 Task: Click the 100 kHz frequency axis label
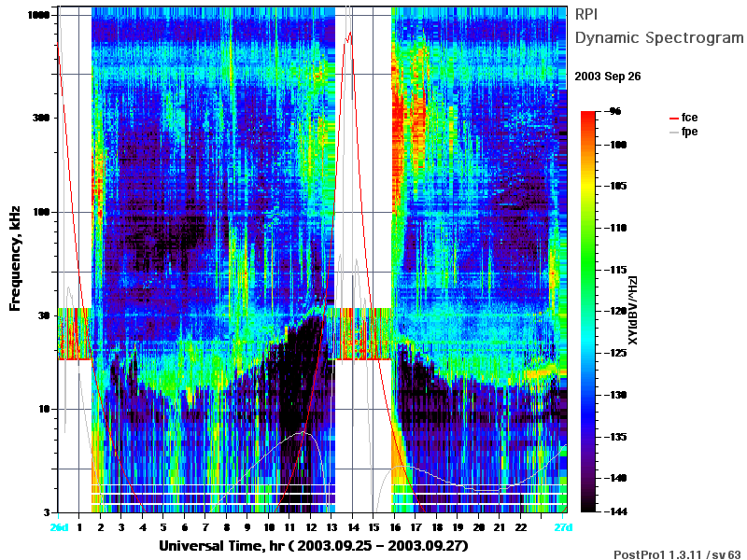41,212
